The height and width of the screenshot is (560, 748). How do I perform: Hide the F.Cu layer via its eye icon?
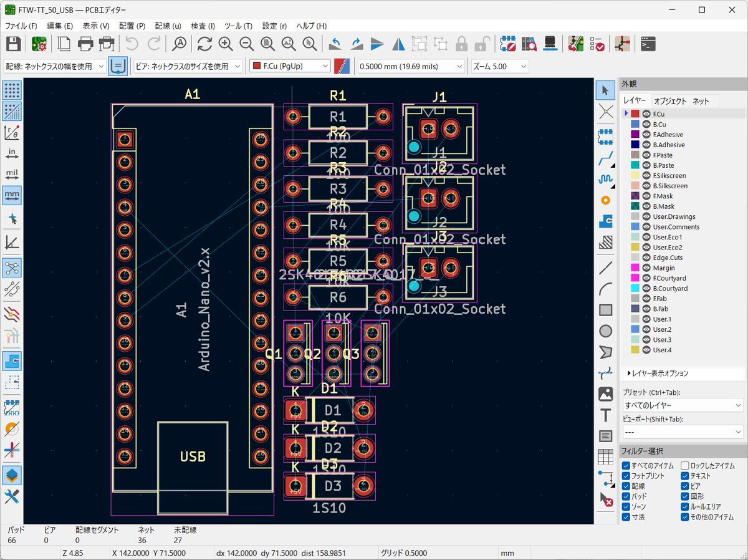click(646, 114)
